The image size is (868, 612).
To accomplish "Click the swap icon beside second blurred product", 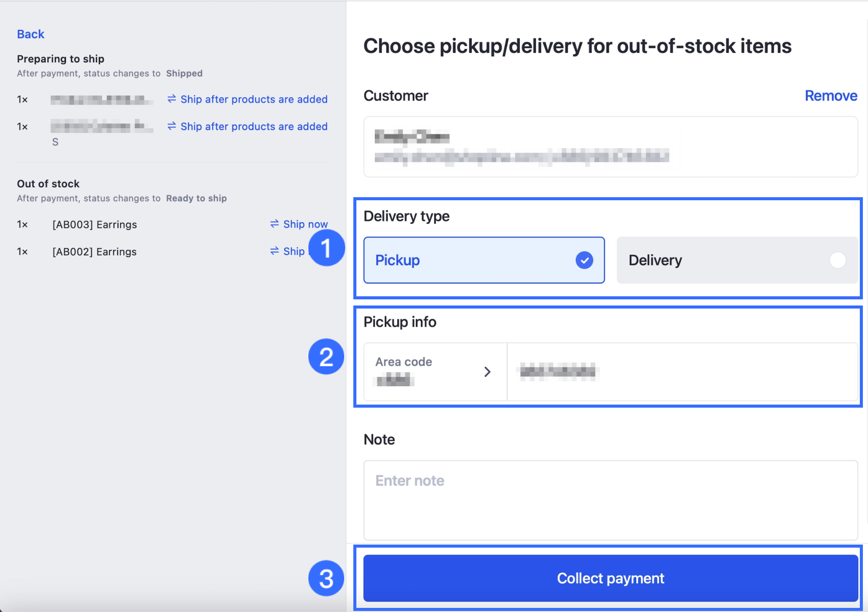I will (x=172, y=126).
